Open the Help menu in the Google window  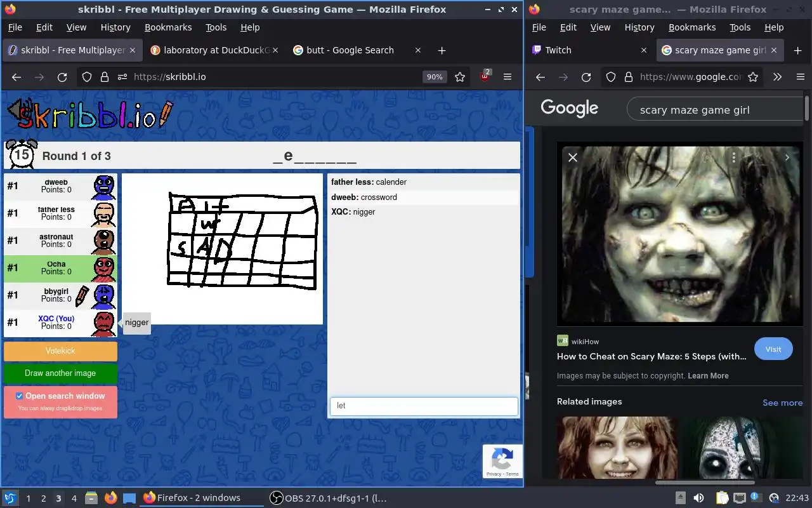click(774, 27)
